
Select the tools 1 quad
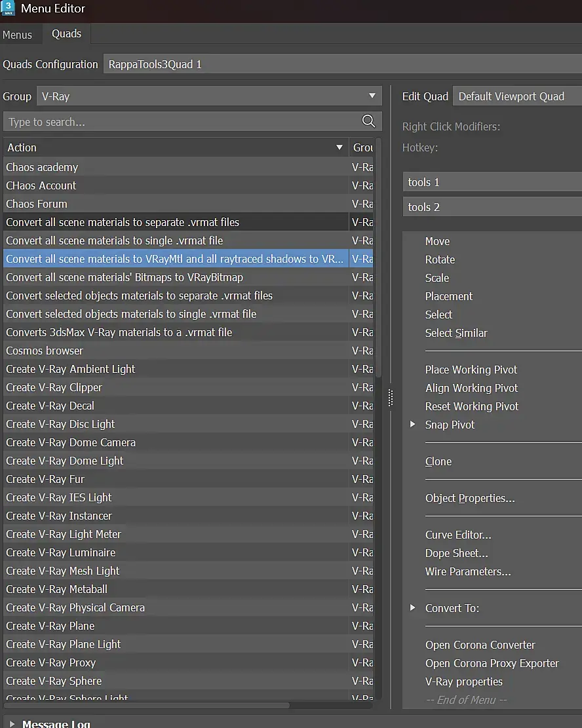[x=492, y=182]
